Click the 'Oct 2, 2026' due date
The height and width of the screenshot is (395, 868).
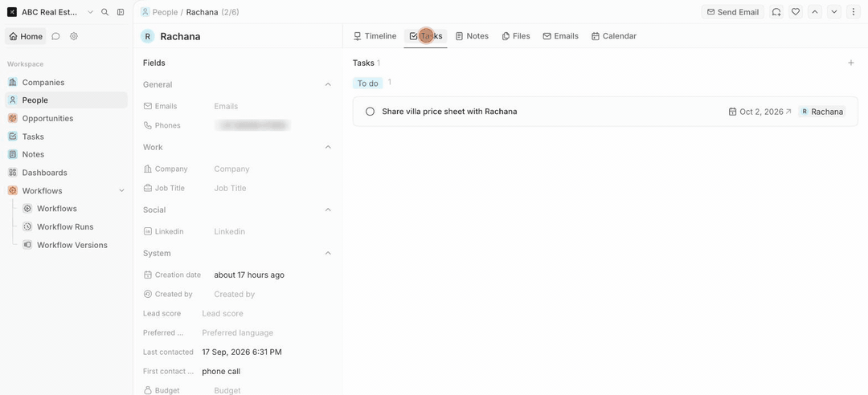tap(762, 112)
